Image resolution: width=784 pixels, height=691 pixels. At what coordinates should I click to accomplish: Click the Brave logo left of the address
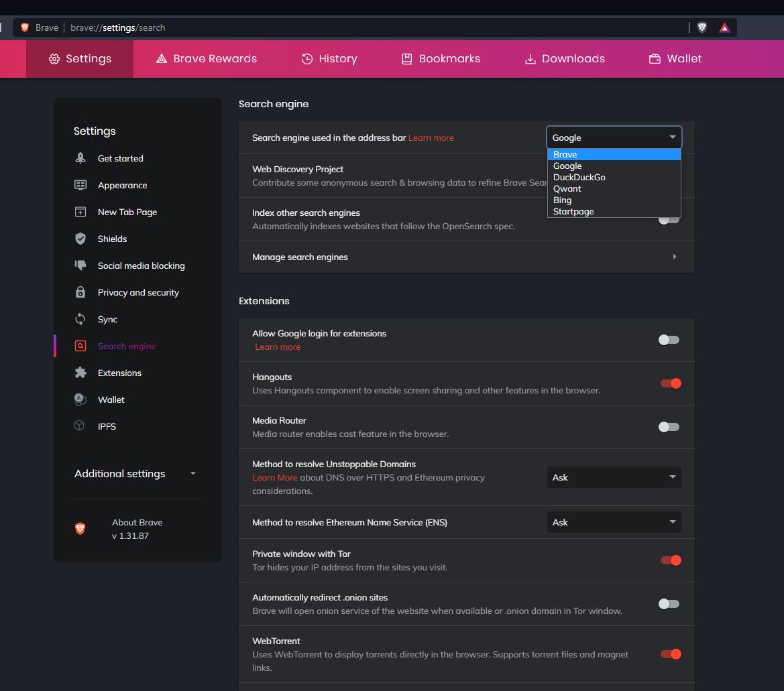point(25,27)
